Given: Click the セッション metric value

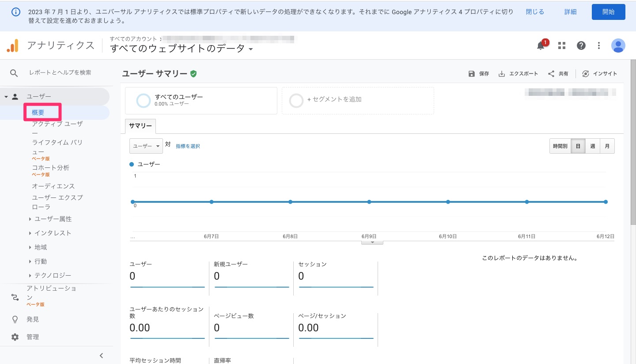Looking at the screenshot, I should click(301, 277).
